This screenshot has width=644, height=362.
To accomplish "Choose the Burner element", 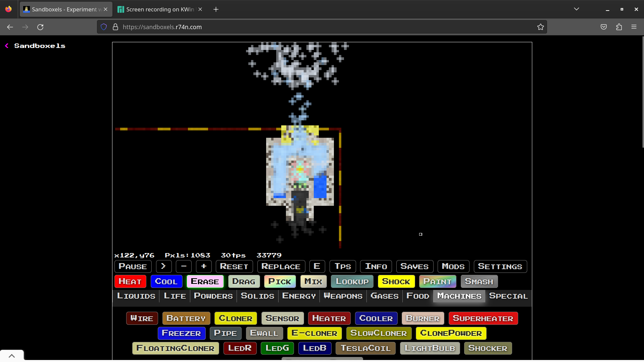I will (x=423, y=318).
